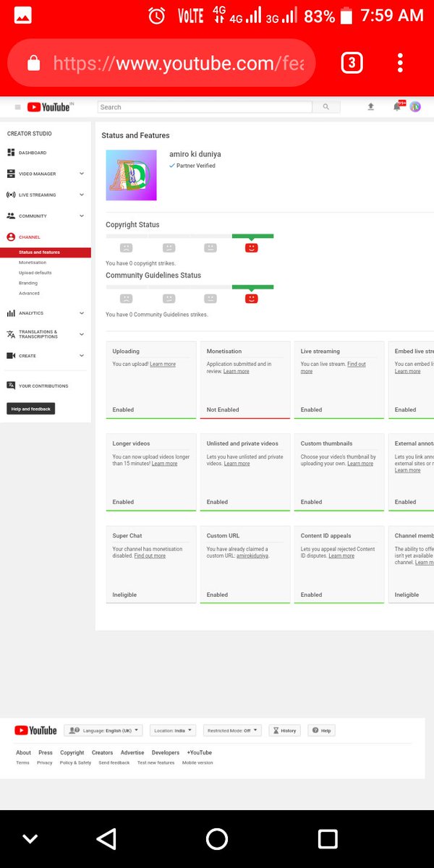Open the Dashboard menu entry
The height and width of the screenshot is (868, 434).
33,153
